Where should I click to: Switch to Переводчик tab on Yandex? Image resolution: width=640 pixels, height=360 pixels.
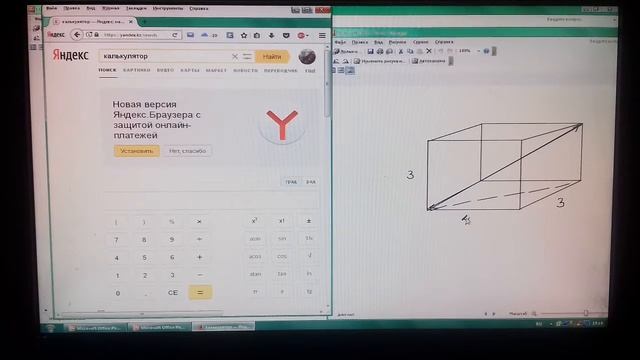coord(281,70)
